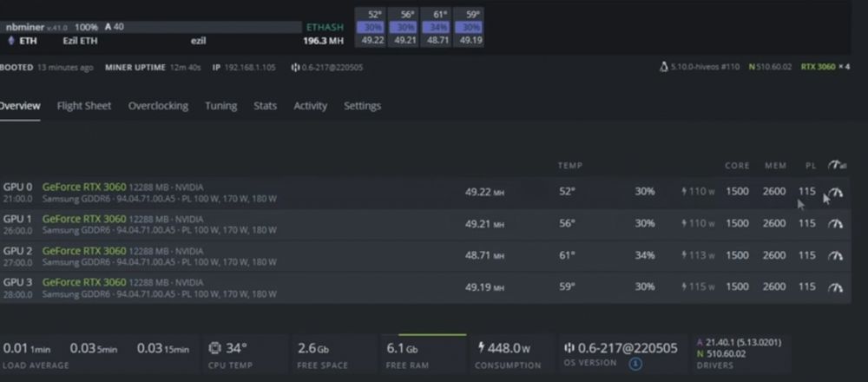Click the GeForce RTX 3060 name for GPU 3
868x382 pixels.
click(x=84, y=282)
